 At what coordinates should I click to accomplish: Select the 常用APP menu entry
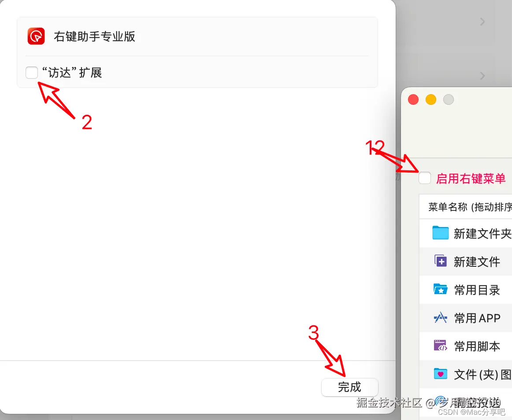tap(478, 318)
